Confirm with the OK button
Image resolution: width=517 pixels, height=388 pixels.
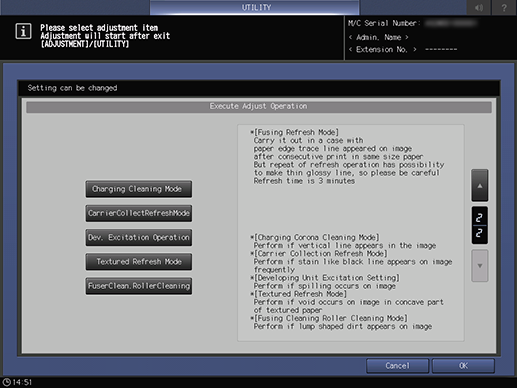click(463, 366)
